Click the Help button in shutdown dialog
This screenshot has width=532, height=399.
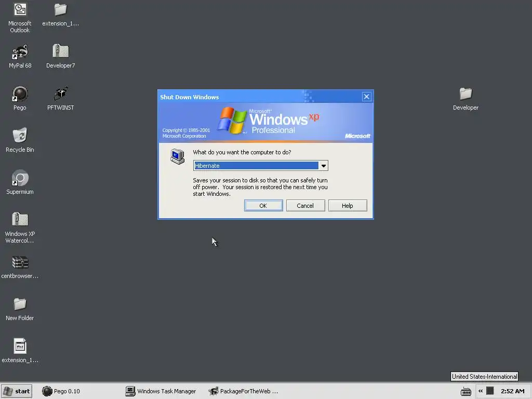click(348, 206)
